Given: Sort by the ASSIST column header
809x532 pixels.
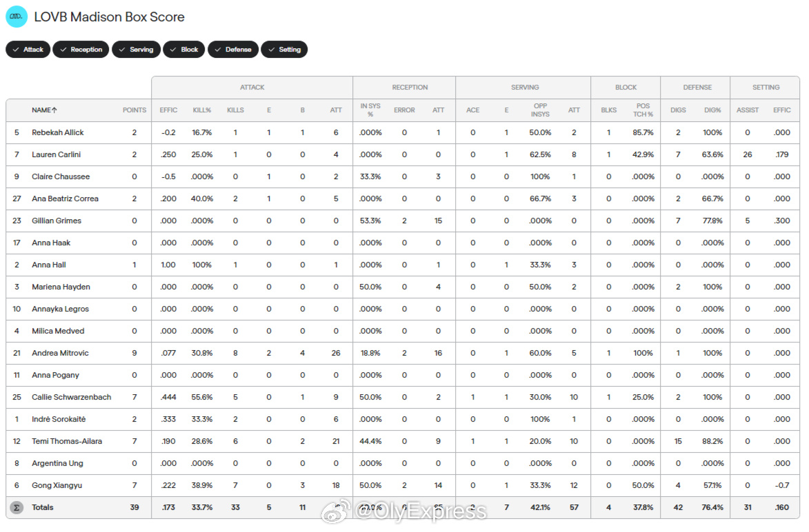Looking at the screenshot, I should (748, 110).
